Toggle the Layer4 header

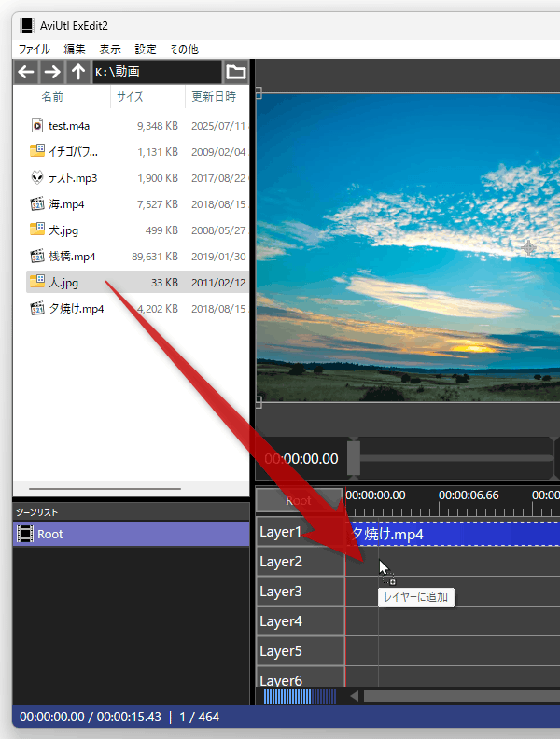coord(301,621)
